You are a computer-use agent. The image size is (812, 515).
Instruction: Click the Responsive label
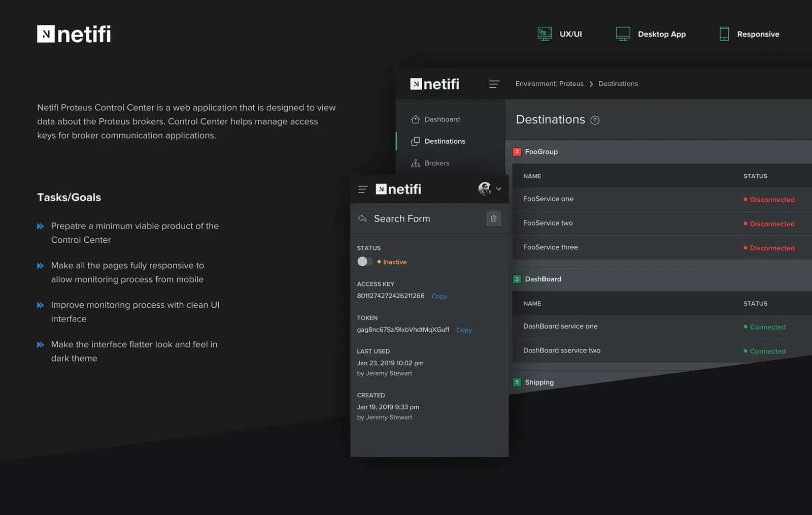tap(758, 34)
